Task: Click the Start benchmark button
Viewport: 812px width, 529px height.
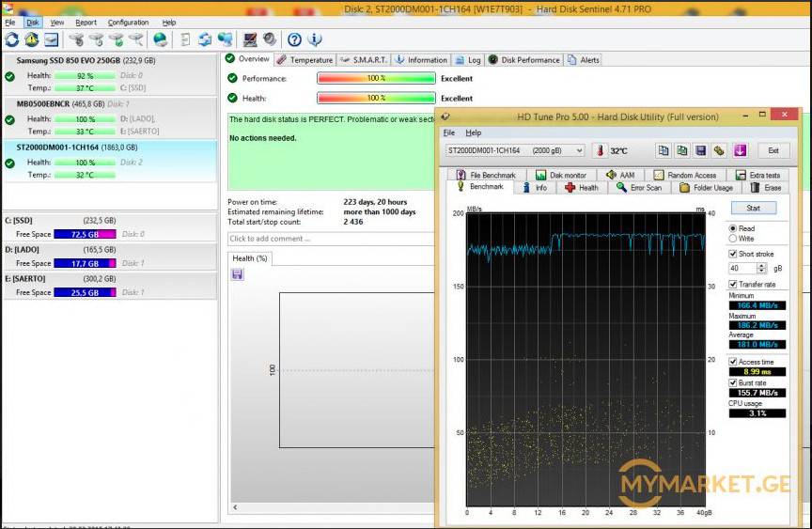Action: click(x=754, y=208)
